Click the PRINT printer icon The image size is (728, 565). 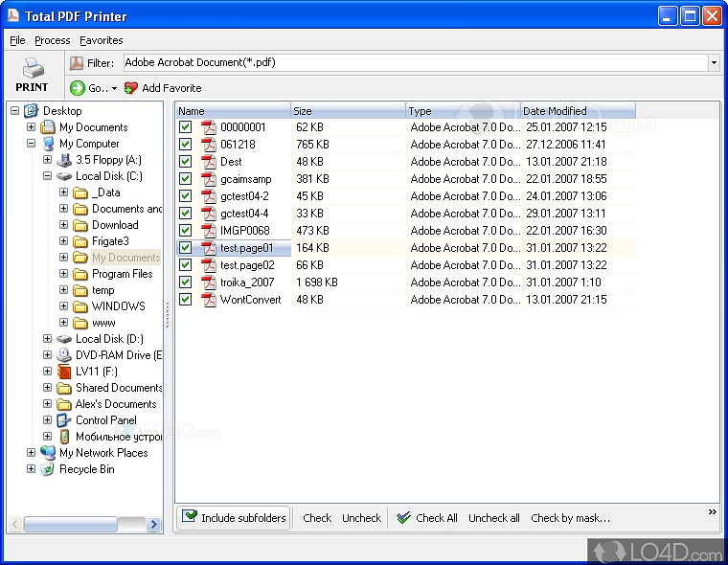[33, 68]
